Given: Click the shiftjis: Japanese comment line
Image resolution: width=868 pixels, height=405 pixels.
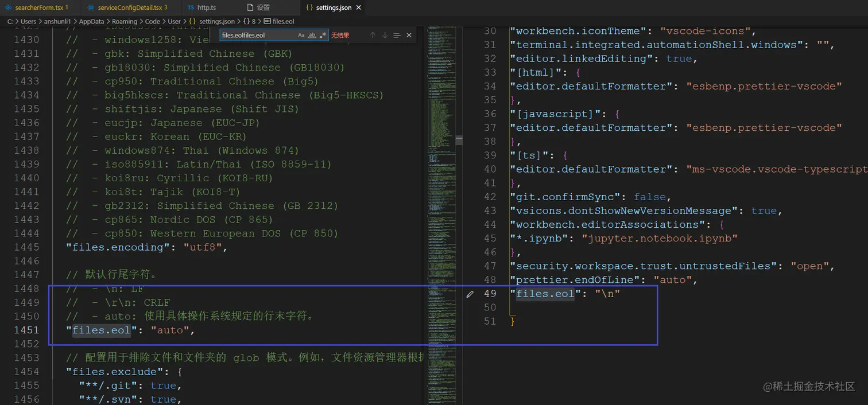Looking at the screenshot, I should [x=182, y=109].
